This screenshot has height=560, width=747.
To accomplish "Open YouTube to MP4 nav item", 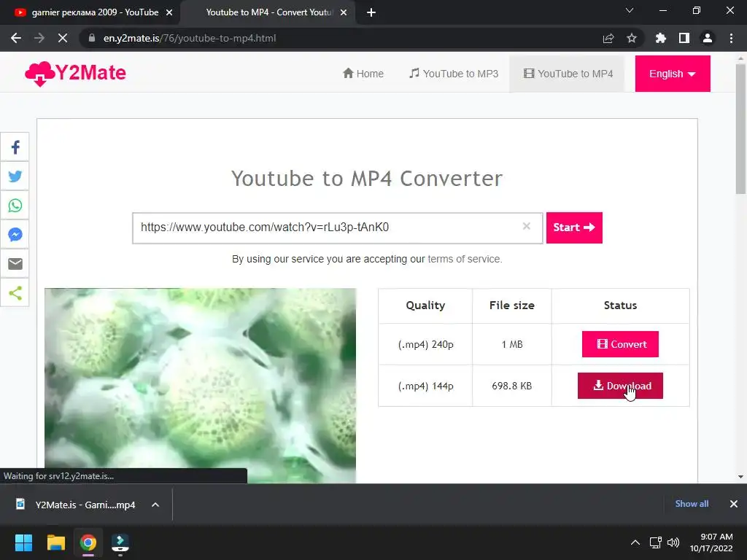I will pyautogui.click(x=568, y=74).
